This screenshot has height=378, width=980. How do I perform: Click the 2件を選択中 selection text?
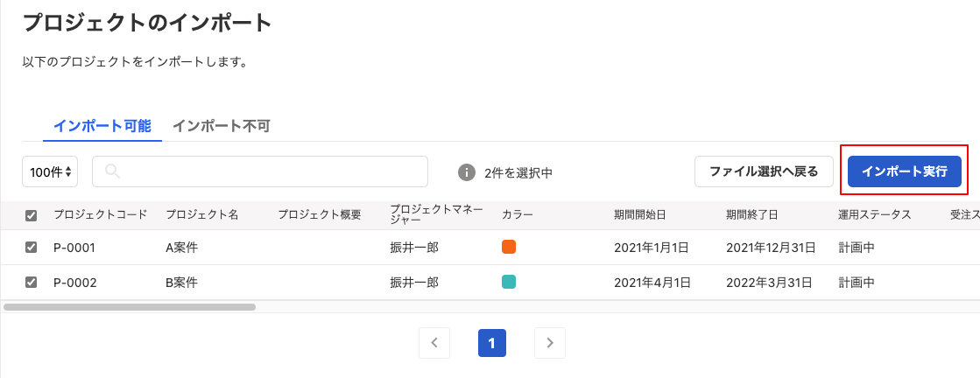pyautogui.click(x=518, y=173)
